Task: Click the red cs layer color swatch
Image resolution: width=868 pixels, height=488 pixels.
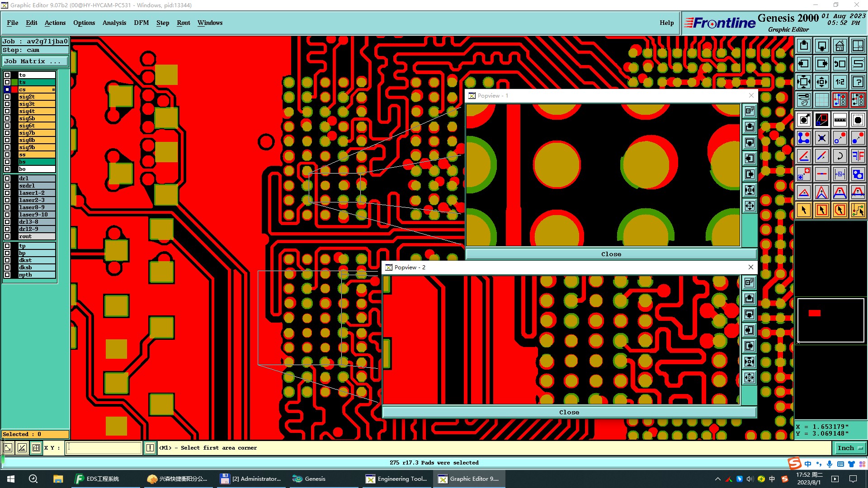Action: pyautogui.click(x=14, y=89)
